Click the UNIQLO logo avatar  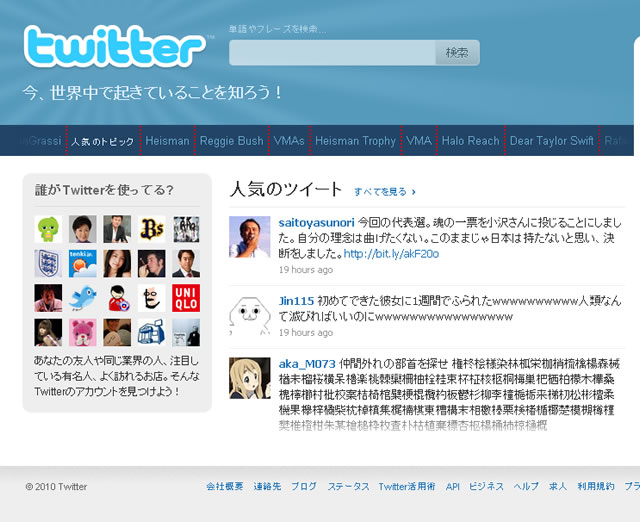coord(186,298)
